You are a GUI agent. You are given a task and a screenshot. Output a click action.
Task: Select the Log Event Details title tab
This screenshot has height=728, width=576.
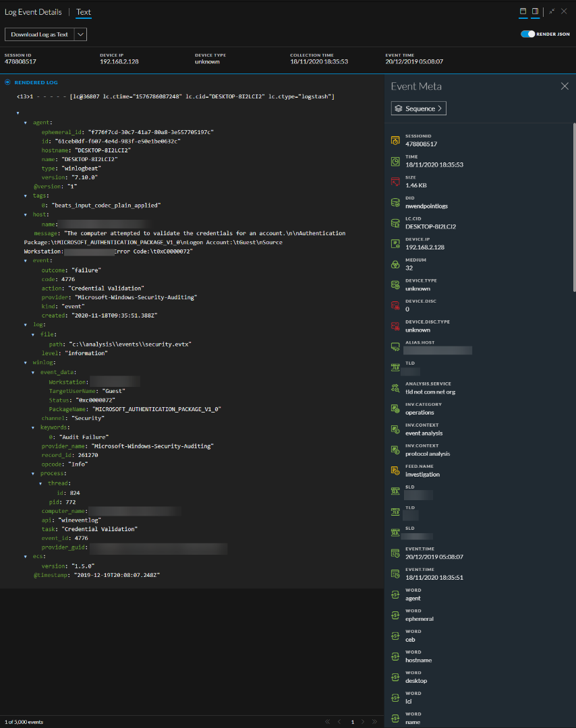32,12
